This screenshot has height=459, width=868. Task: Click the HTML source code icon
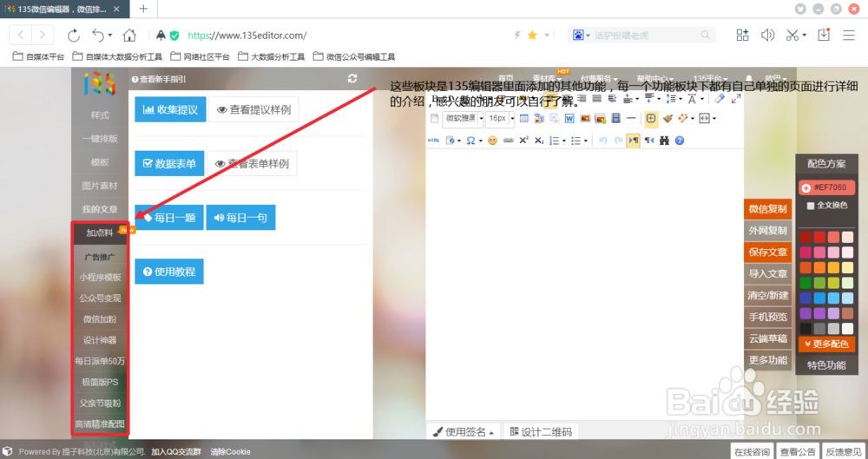click(x=434, y=141)
